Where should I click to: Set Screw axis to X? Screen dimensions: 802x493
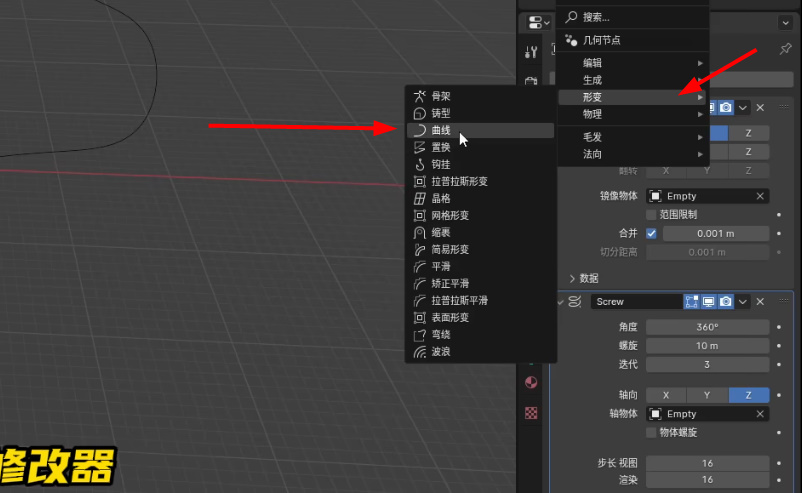pyautogui.click(x=666, y=395)
